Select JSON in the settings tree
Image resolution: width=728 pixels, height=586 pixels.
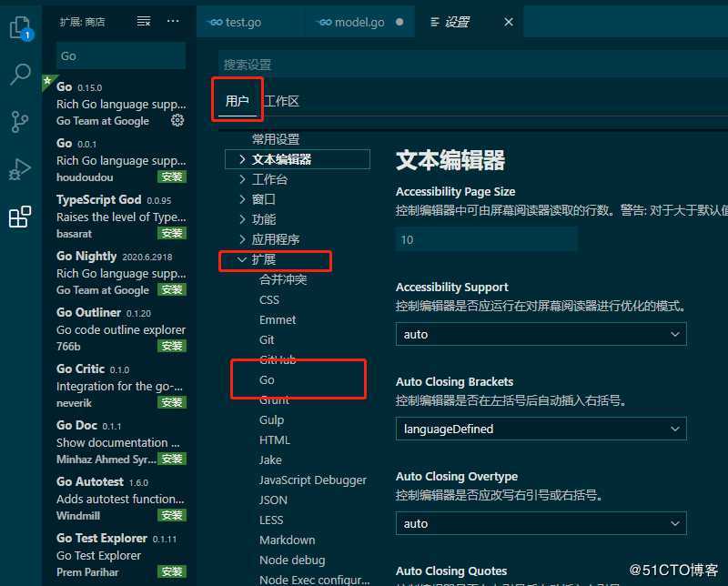273,500
